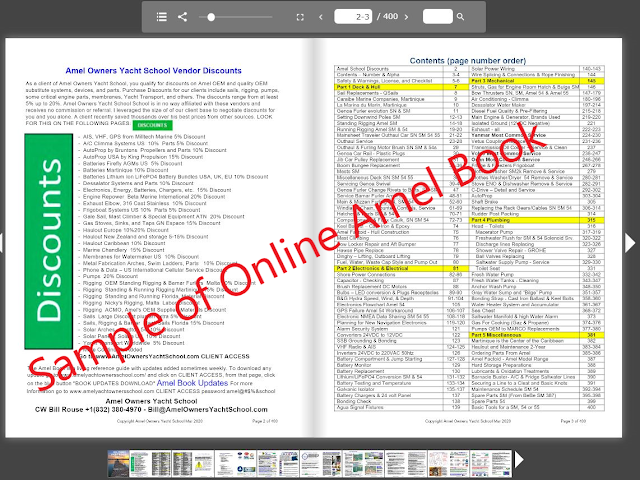This screenshot has height=480, width=640.
Task: Click Toilet Seat entry
Action: [x=488, y=268]
